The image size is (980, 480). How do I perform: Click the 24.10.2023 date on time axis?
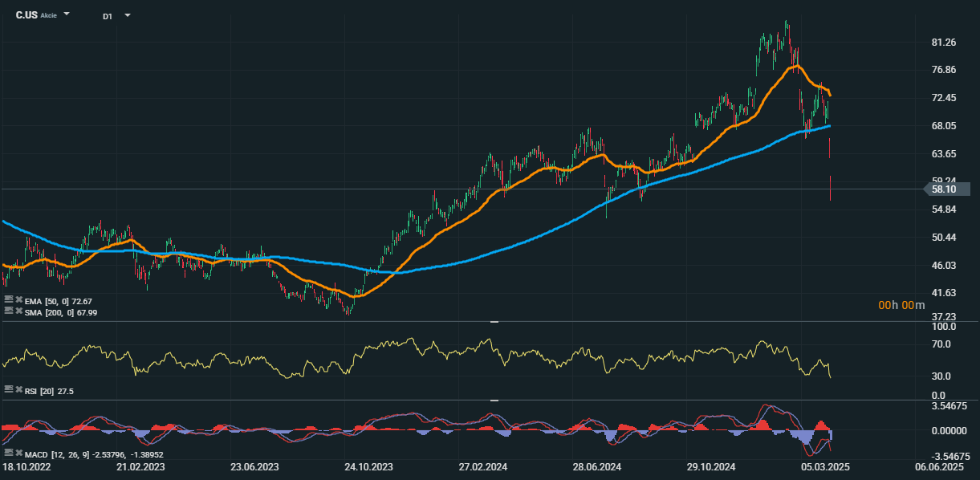(x=368, y=466)
